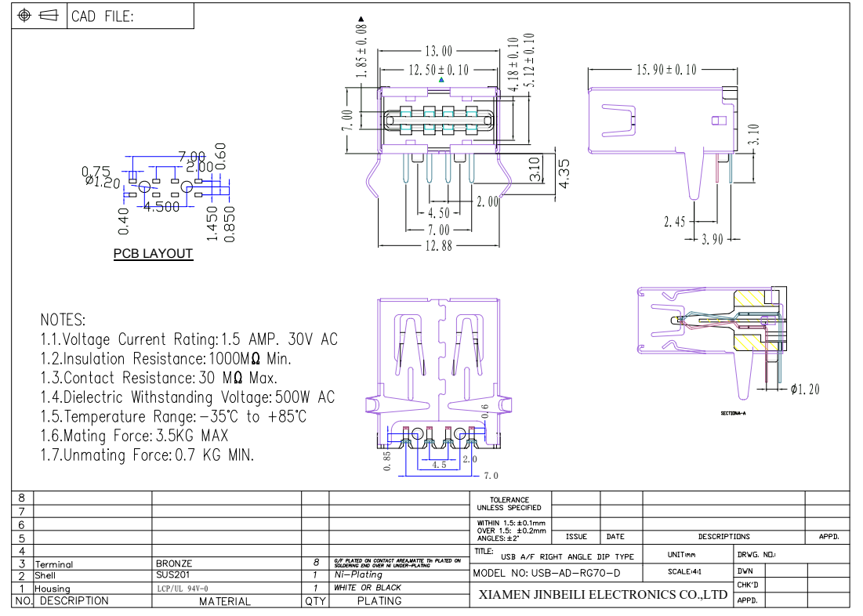The width and height of the screenshot is (863, 616).
Task: Select the 4.35 height dimension
Action: click(x=564, y=173)
